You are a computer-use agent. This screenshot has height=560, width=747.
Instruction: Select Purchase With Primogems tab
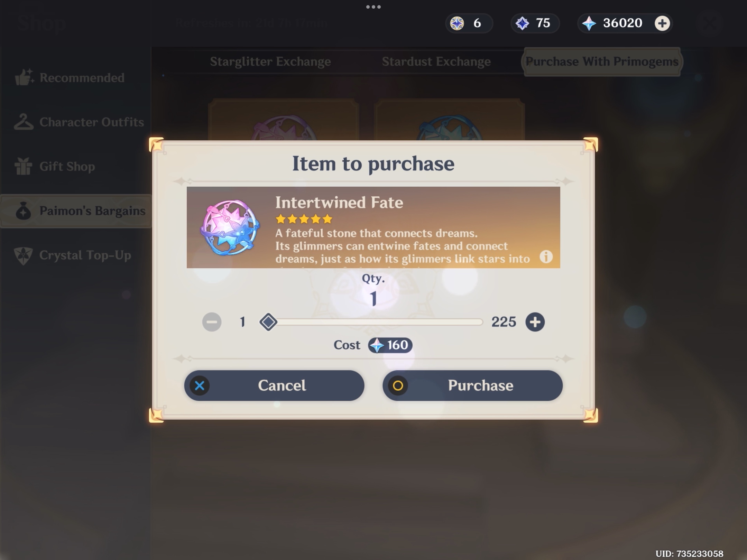point(602,62)
